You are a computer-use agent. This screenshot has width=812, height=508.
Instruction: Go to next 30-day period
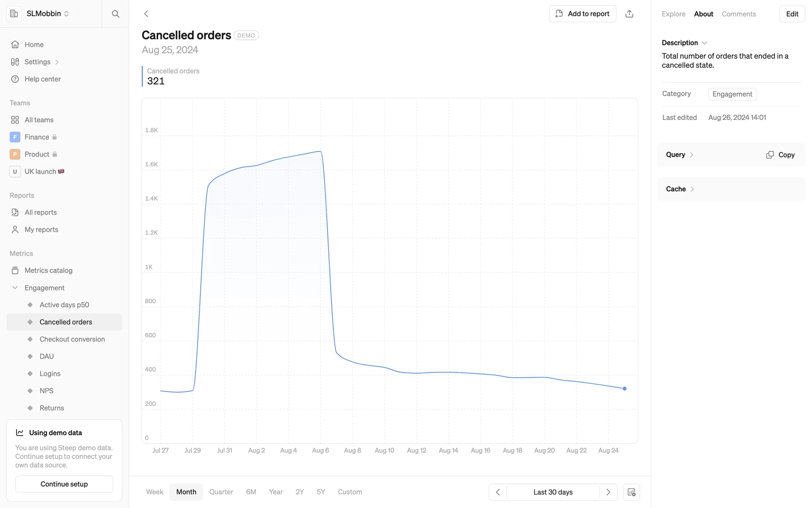(x=608, y=492)
